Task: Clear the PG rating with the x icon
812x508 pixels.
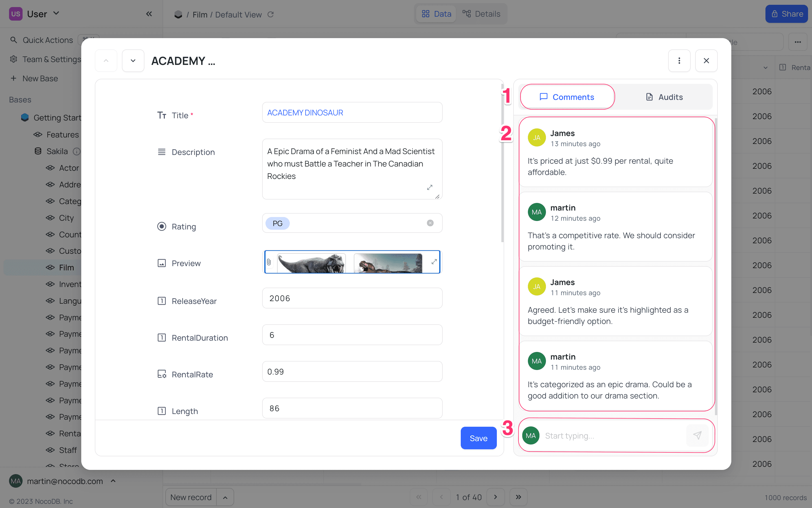Action: pyautogui.click(x=430, y=223)
